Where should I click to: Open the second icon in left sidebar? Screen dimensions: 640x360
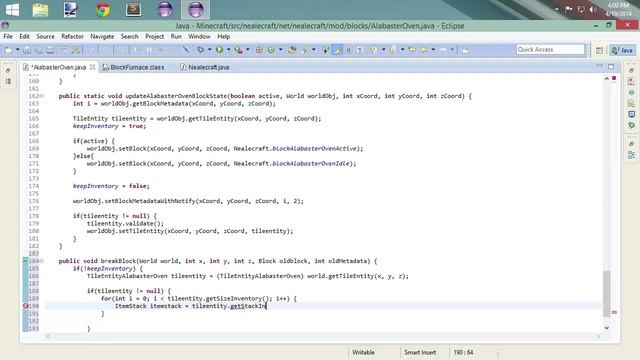[8, 81]
